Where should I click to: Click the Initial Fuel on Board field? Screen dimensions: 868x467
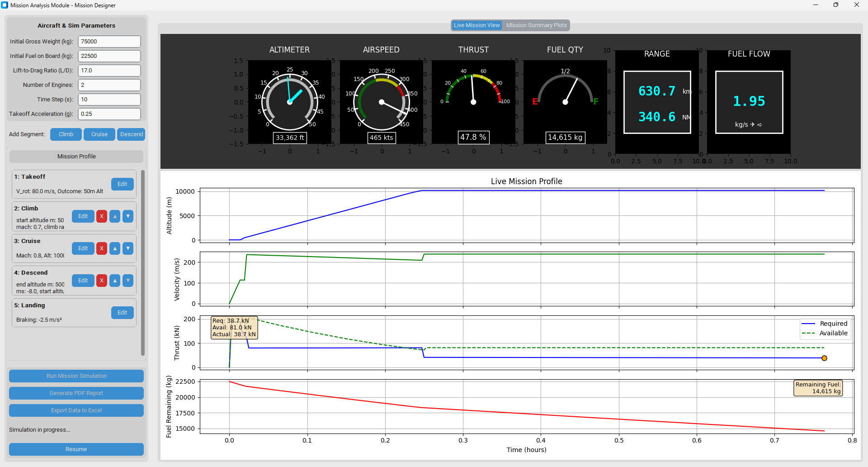(x=108, y=56)
